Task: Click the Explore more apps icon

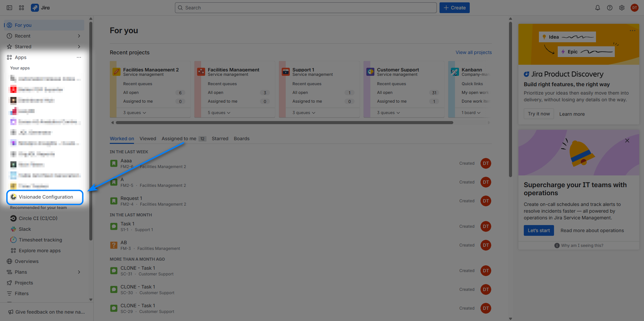Action: [x=13, y=251]
